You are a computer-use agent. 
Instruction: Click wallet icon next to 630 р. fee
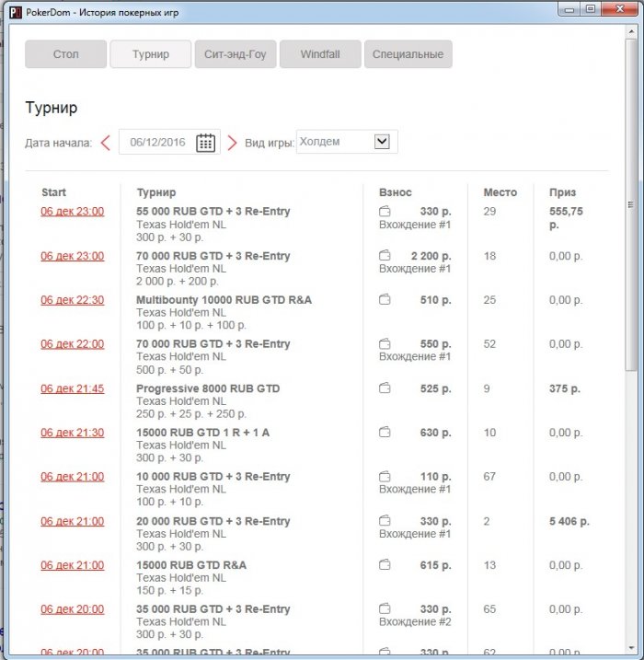coord(385,433)
